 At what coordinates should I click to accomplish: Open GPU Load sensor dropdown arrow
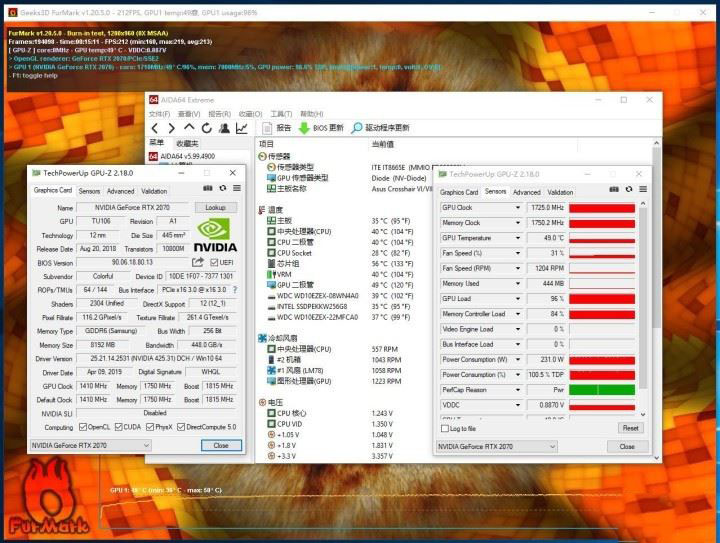coord(518,298)
